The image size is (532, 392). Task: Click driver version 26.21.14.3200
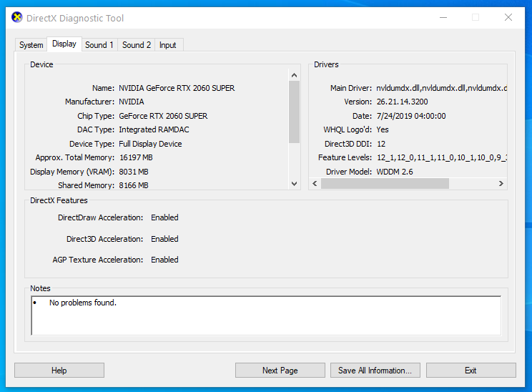pyautogui.click(x=402, y=102)
